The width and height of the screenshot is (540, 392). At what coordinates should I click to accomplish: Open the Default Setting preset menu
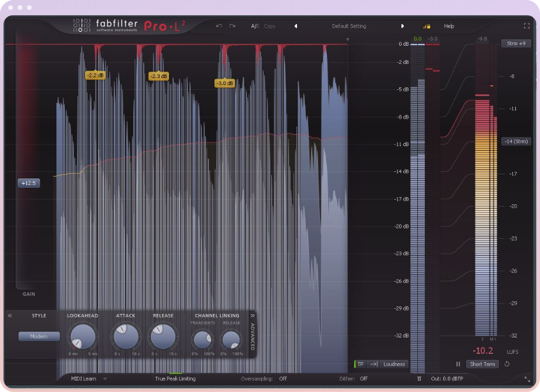pyautogui.click(x=349, y=26)
